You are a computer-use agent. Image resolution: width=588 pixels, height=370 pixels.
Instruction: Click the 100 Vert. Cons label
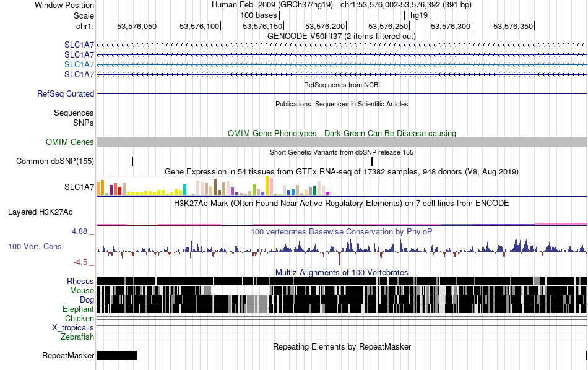tap(35, 247)
